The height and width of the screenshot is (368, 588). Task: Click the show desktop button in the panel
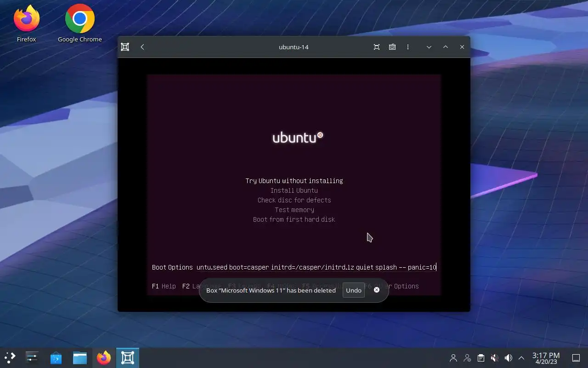(x=576, y=358)
